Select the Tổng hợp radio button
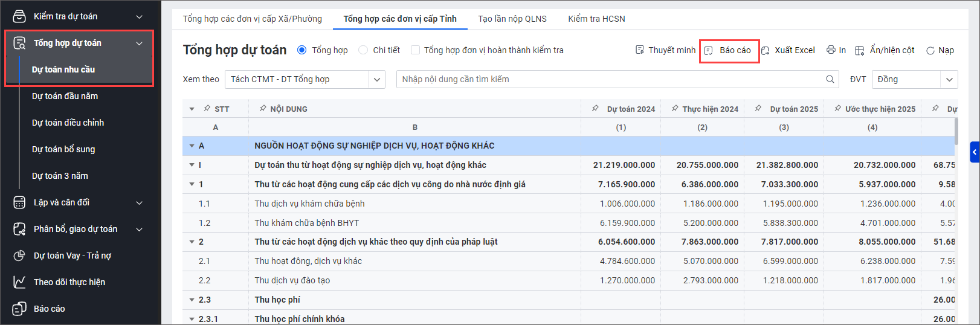The height and width of the screenshot is (325, 980). click(302, 50)
